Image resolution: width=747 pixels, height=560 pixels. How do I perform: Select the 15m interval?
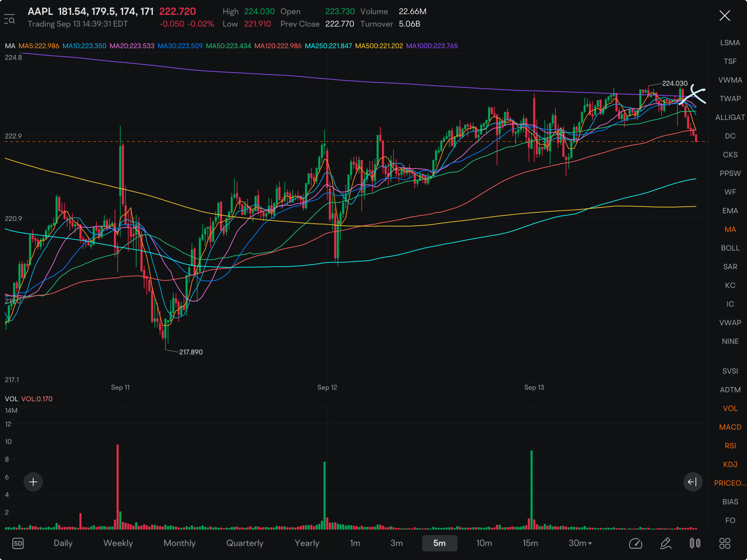[530, 543]
